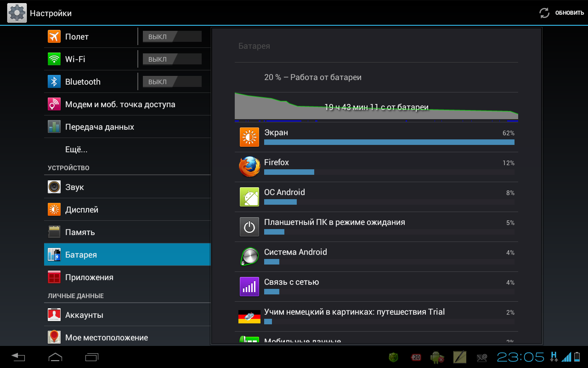Tap the Экран usage progress bar
The image size is (588, 368).
tap(389, 143)
